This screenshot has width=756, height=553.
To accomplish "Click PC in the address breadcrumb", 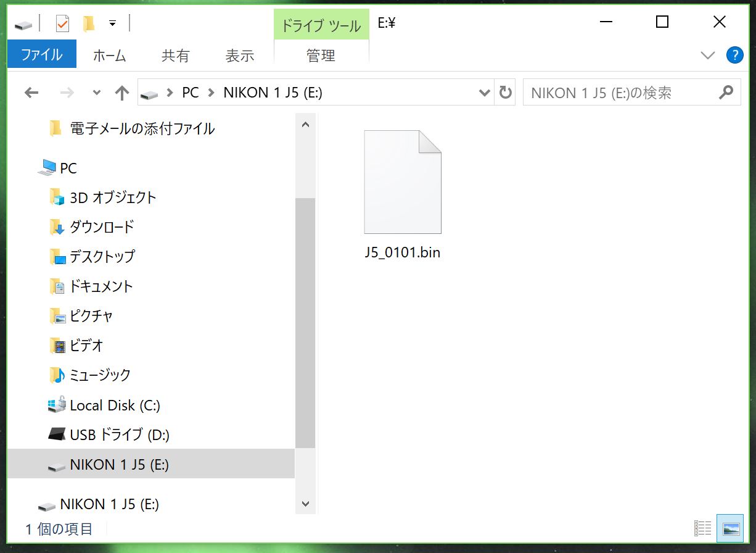I will point(191,93).
